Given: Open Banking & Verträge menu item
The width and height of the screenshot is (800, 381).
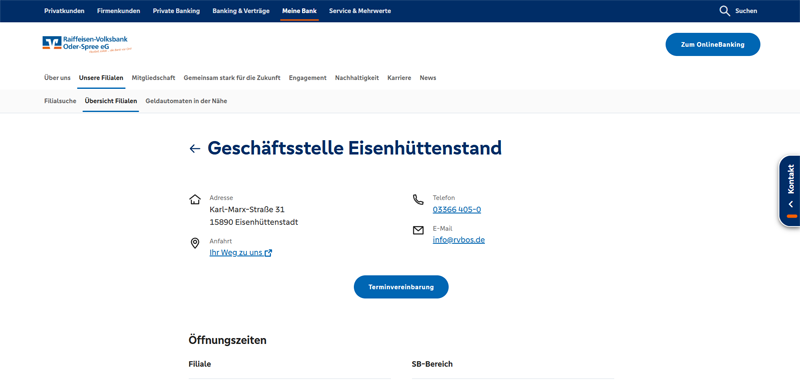Looking at the screenshot, I should (241, 11).
